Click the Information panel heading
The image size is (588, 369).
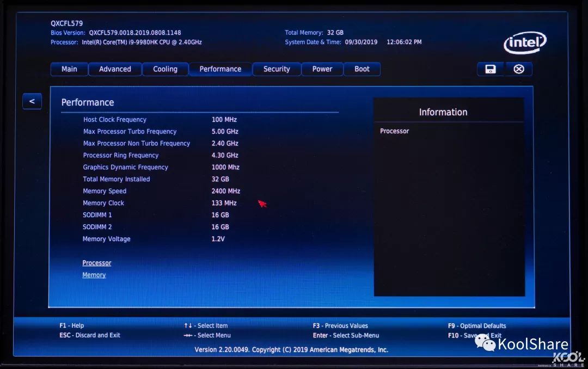click(x=443, y=112)
